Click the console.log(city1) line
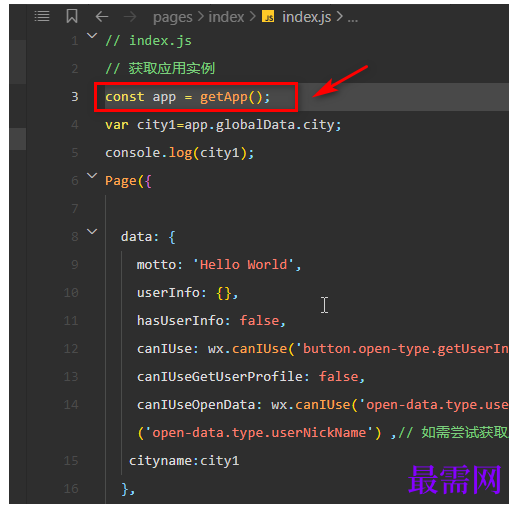The width and height of the screenshot is (520, 511). click(180, 153)
